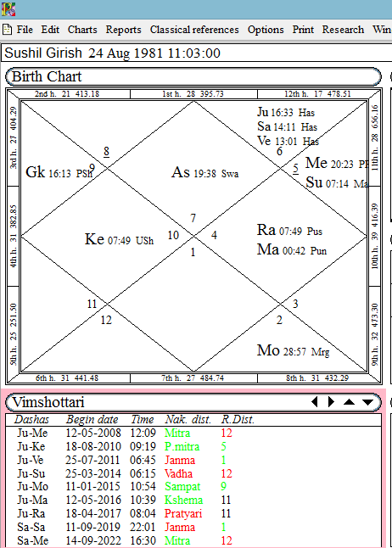The image size is (392, 548).
Task: Click the application logo icon in title bar
Action: point(8,9)
